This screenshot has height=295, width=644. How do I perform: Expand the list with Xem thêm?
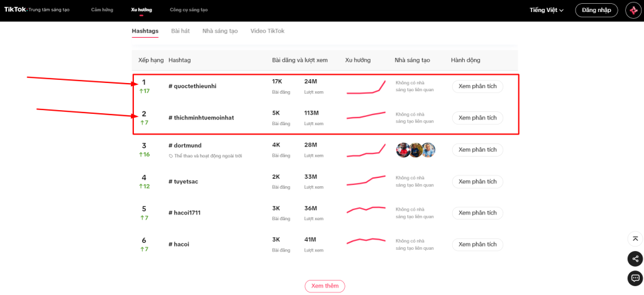pyautogui.click(x=325, y=286)
